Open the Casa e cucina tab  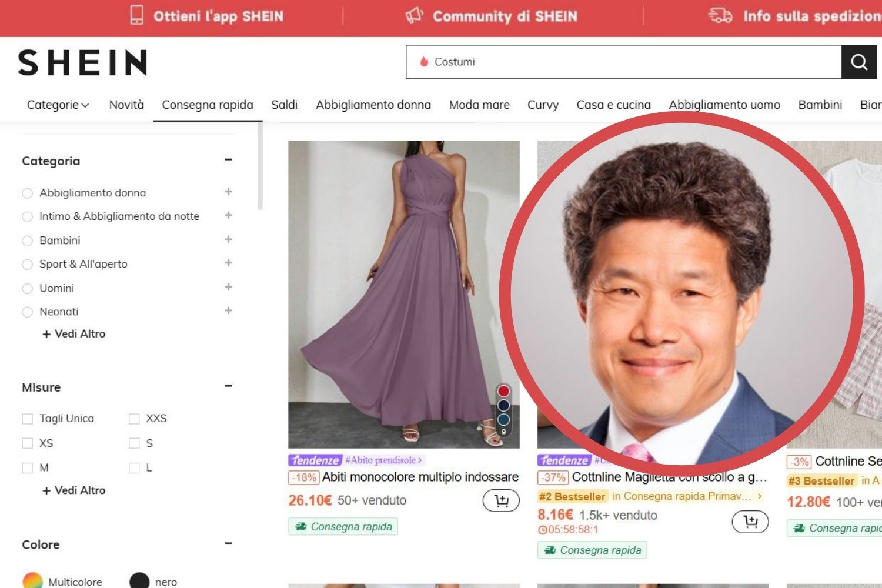(614, 105)
